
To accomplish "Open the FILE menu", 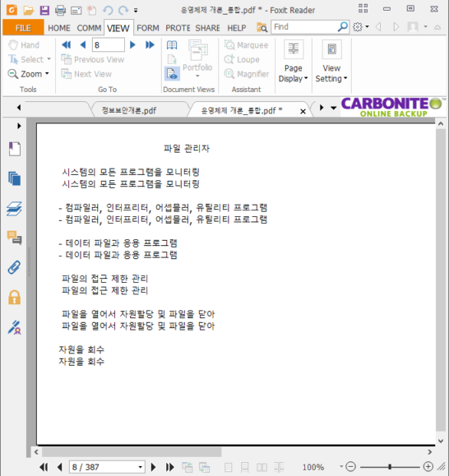I will tap(23, 28).
